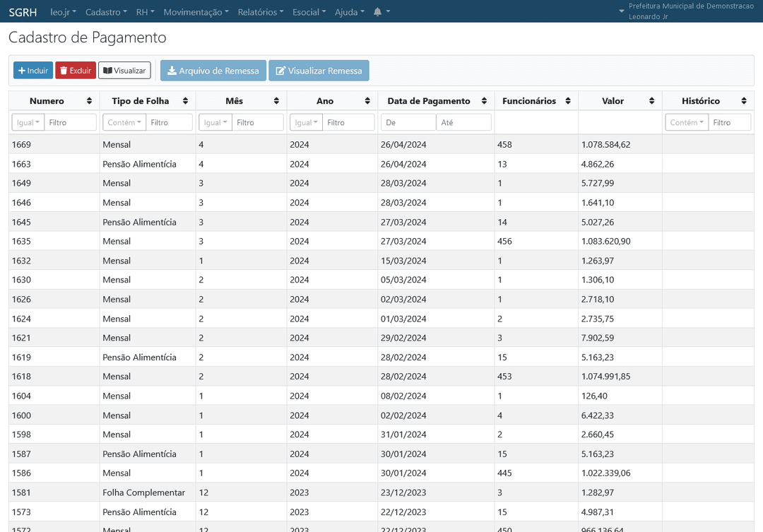Focus the Mês filter input
This screenshot has width=763, height=532.
point(258,122)
